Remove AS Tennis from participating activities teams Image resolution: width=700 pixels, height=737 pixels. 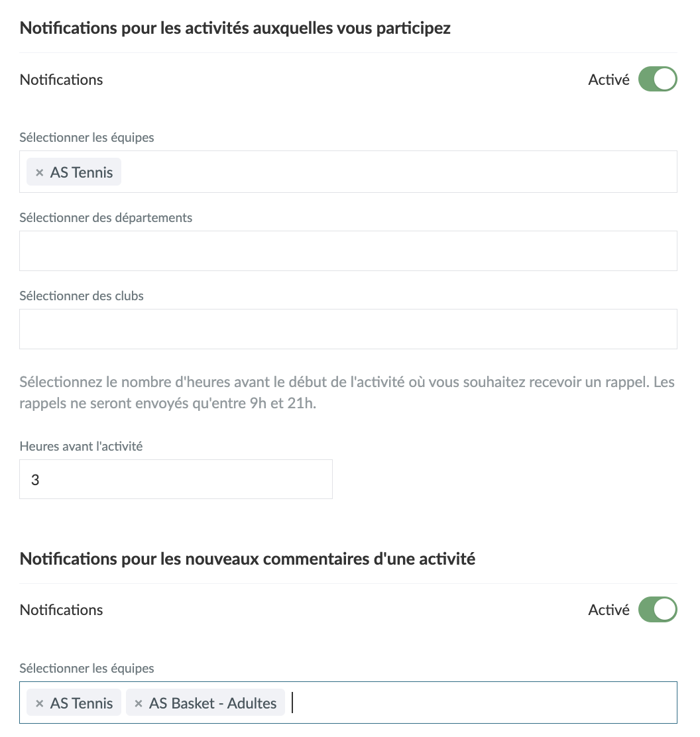40,173
